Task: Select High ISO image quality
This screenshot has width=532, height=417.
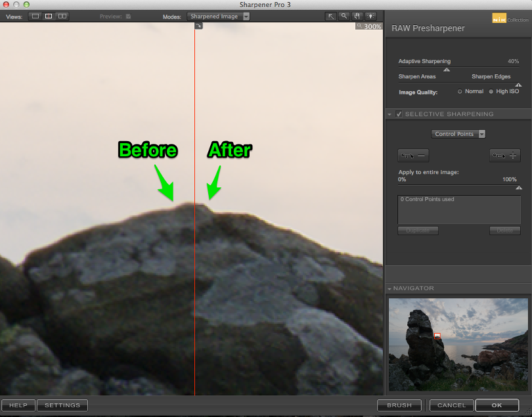Action: [x=491, y=91]
